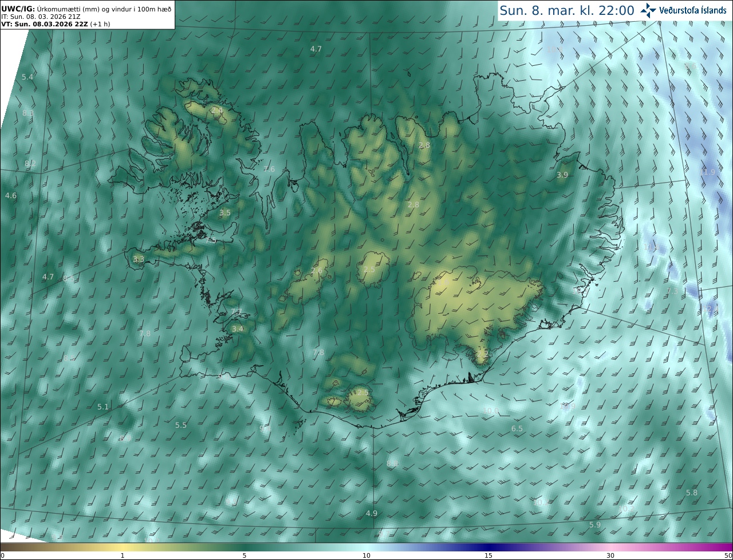This screenshot has width=733, height=560.
Task: Click the '10' label on the colour scale
Action: (366, 556)
